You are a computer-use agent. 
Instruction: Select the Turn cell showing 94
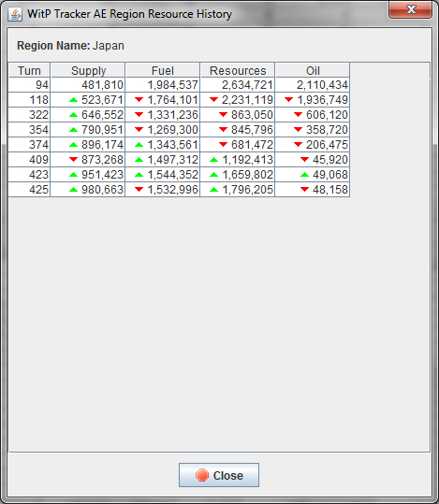pyautogui.click(x=29, y=85)
